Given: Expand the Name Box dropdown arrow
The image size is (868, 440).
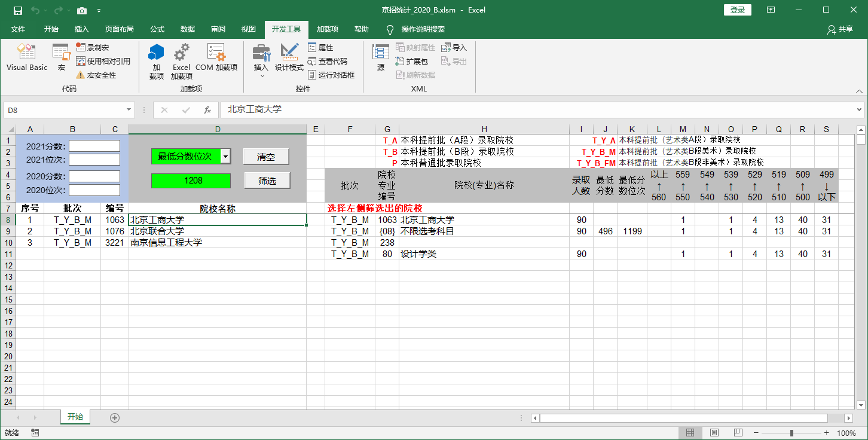Looking at the screenshot, I should [129, 110].
